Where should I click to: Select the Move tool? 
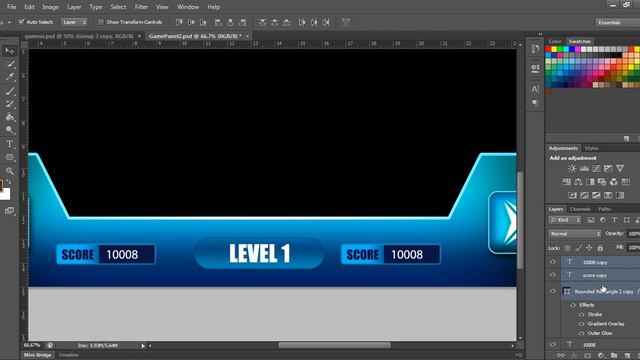click(x=9, y=51)
